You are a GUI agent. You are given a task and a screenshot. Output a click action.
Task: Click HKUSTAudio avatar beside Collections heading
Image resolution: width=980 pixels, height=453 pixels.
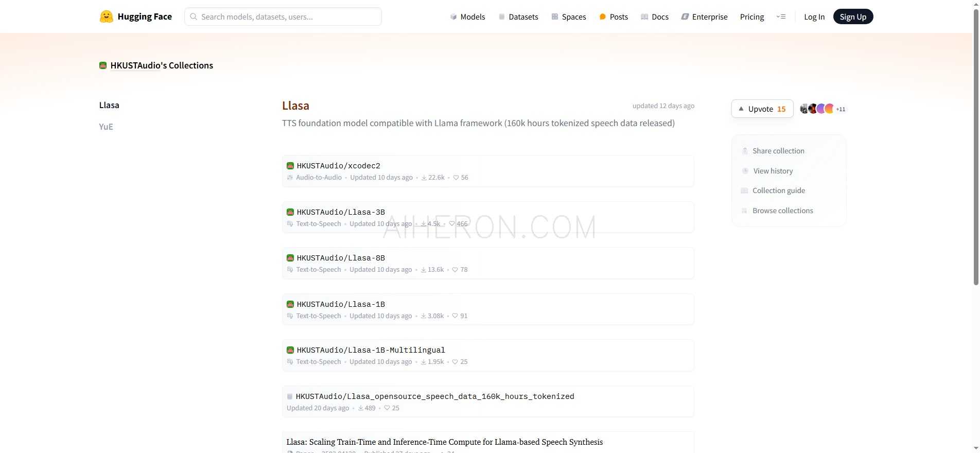coord(103,65)
